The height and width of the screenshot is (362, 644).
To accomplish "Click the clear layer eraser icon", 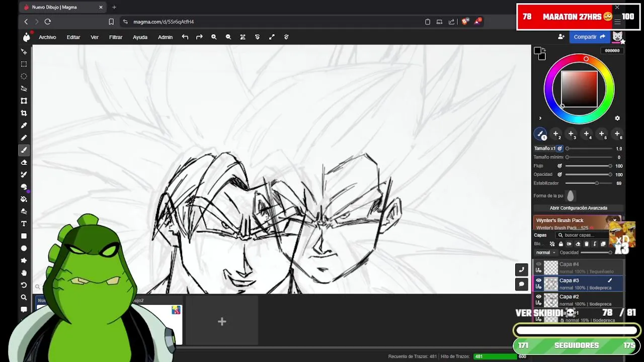I will pyautogui.click(x=578, y=244).
